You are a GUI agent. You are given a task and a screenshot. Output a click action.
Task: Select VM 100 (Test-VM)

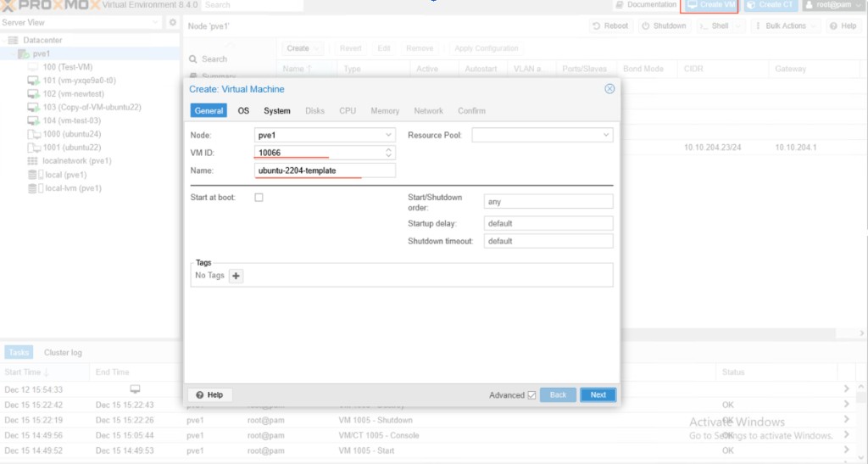tap(68, 67)
